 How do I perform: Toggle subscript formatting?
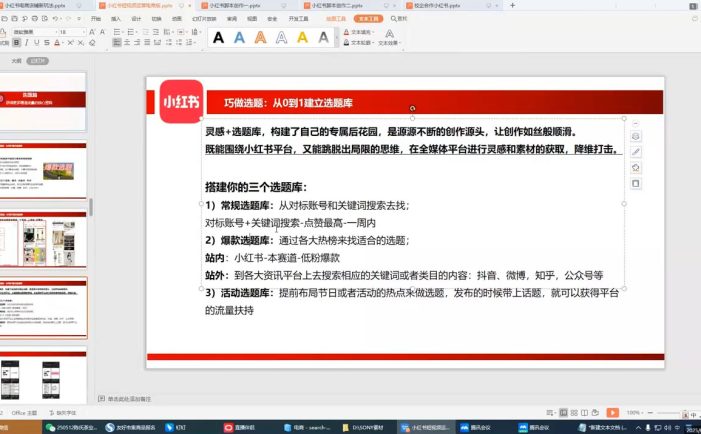(x=81, y=43)
